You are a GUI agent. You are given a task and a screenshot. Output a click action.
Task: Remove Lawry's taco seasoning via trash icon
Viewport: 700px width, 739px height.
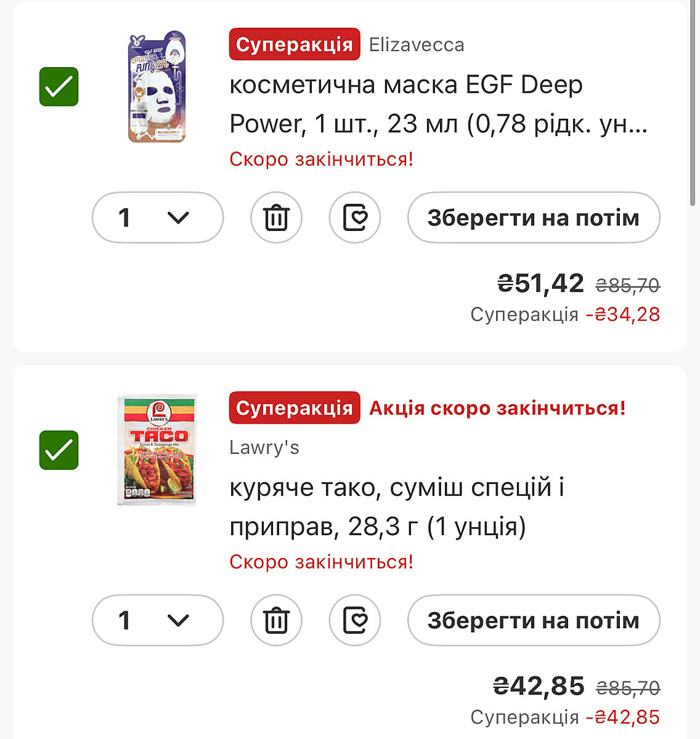coord(276,620)
